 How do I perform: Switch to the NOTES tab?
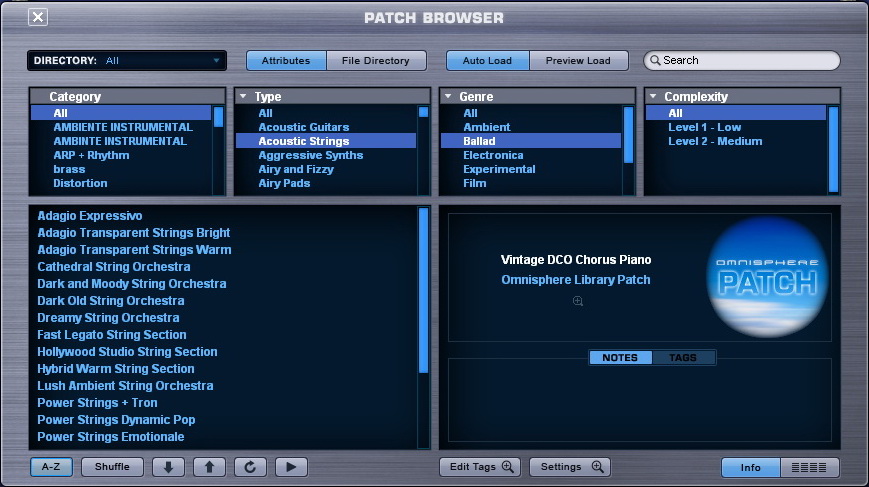pyautogui.click(x=620, y=357)
